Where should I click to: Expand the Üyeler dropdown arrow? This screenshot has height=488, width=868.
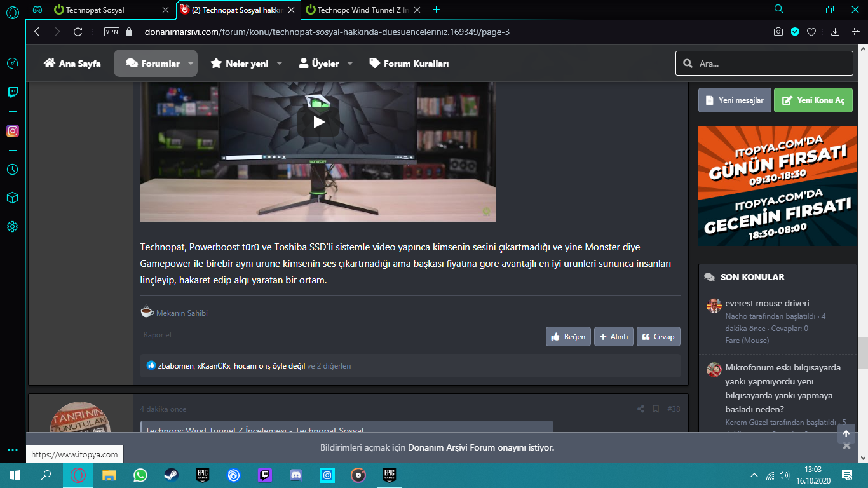(350, 64)
